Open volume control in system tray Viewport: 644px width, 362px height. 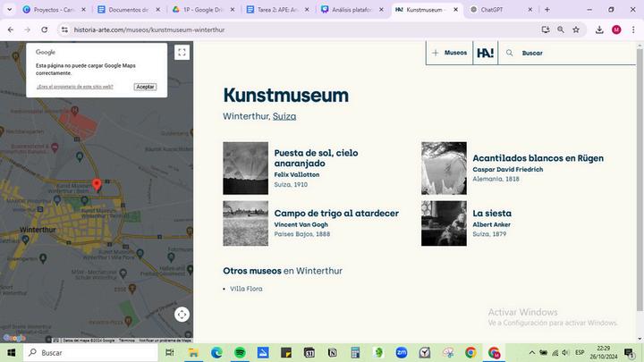coord(565,352)
